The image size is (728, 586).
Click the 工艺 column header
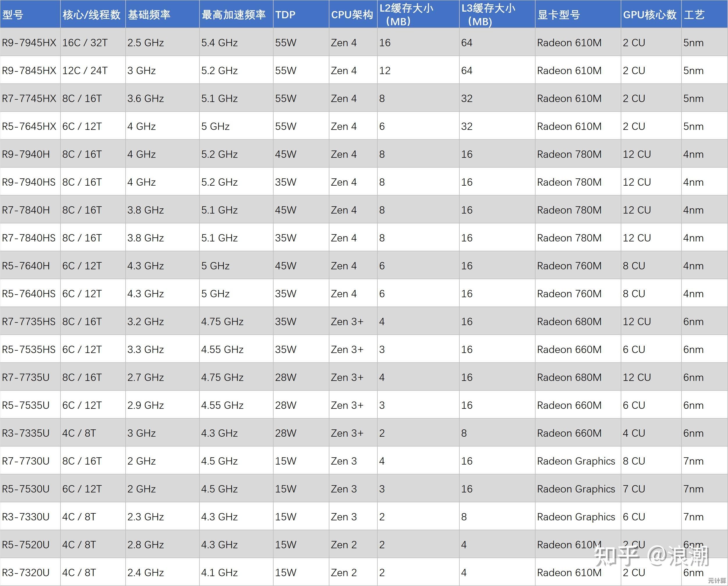tap(694, 15)
